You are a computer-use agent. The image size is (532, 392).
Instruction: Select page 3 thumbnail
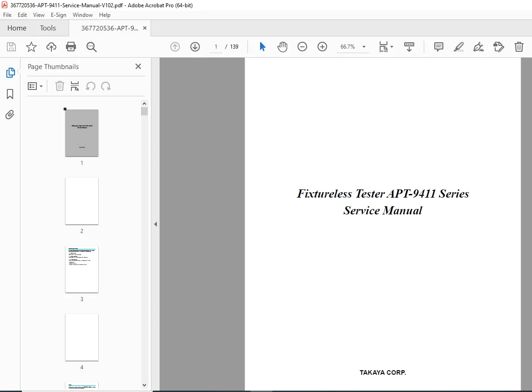click(82, 269)
